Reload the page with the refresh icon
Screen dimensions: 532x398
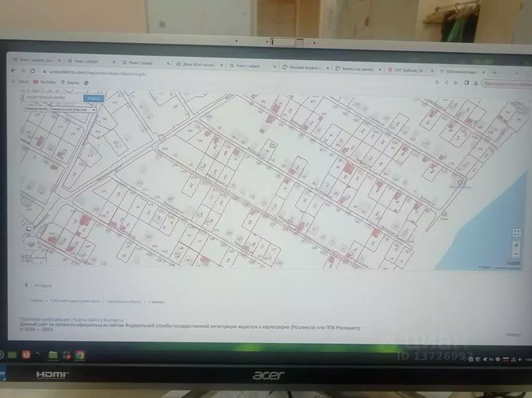click(33, 71)
